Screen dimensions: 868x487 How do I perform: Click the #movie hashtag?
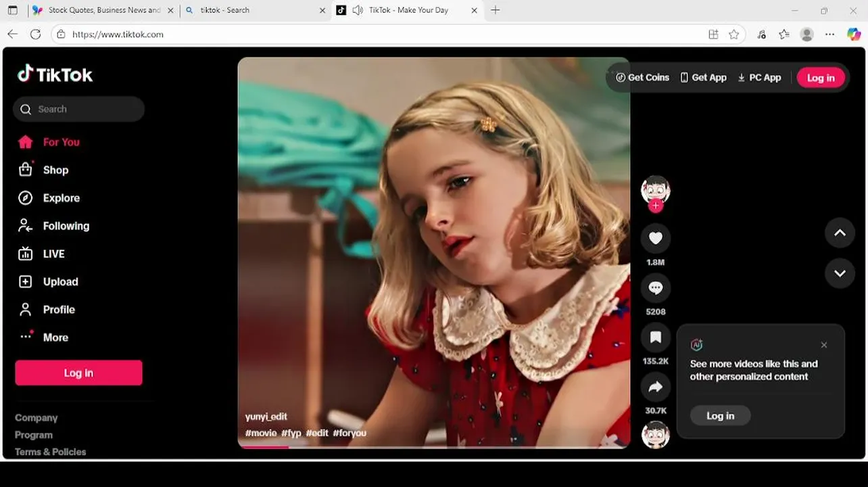(x=261, y=433)
